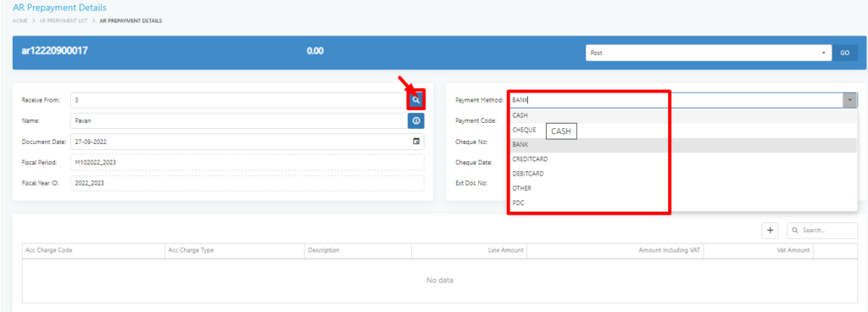
Task: Select OTHER from payment method list
Action: (682, 188)
